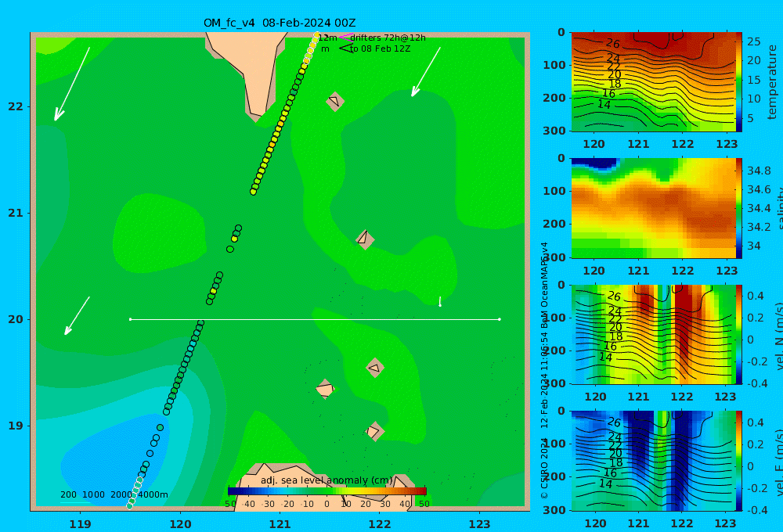
Task: Click the sea level anomaly color bar
Action: click(327, 491)
